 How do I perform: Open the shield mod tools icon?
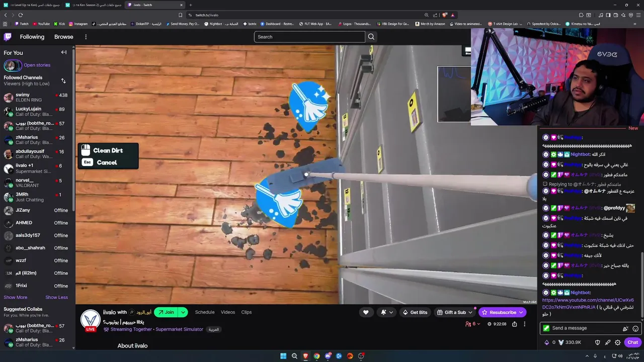click(x=598, y=342)
